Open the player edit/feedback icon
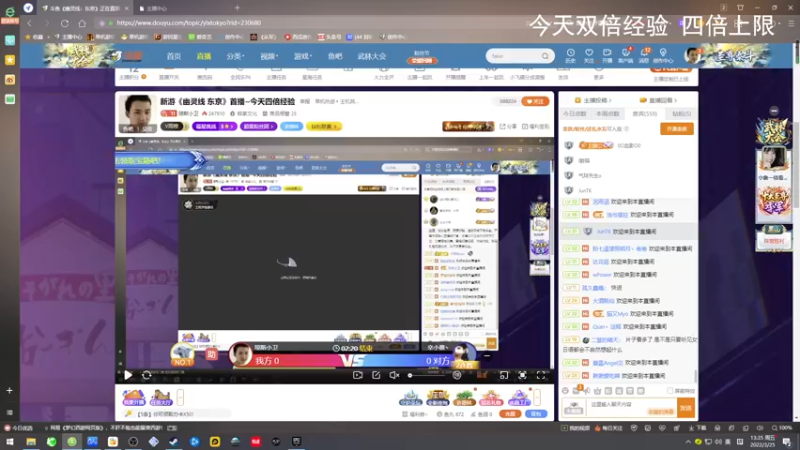 [x=376, y=376]
